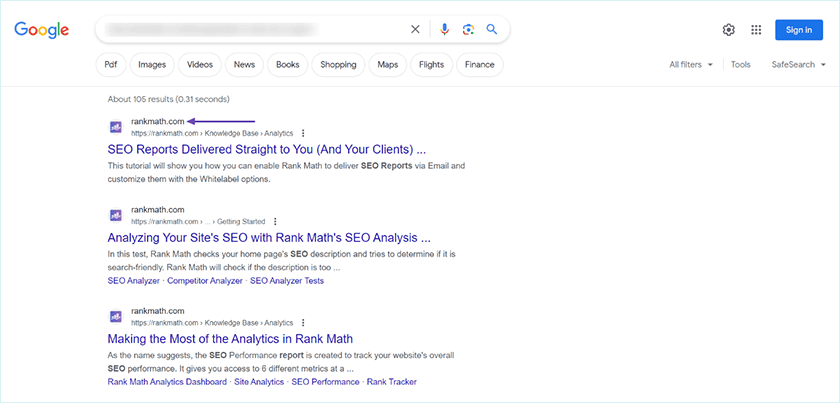840x403 pixels.
Task: Submit query with magnifying glass icon
Action: click(x=492, y=29)
